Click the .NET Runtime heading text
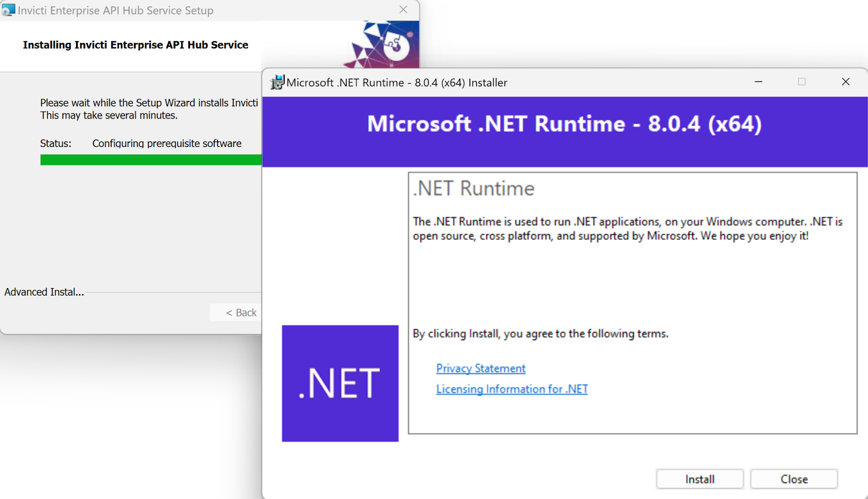 [x=473, y=189]
